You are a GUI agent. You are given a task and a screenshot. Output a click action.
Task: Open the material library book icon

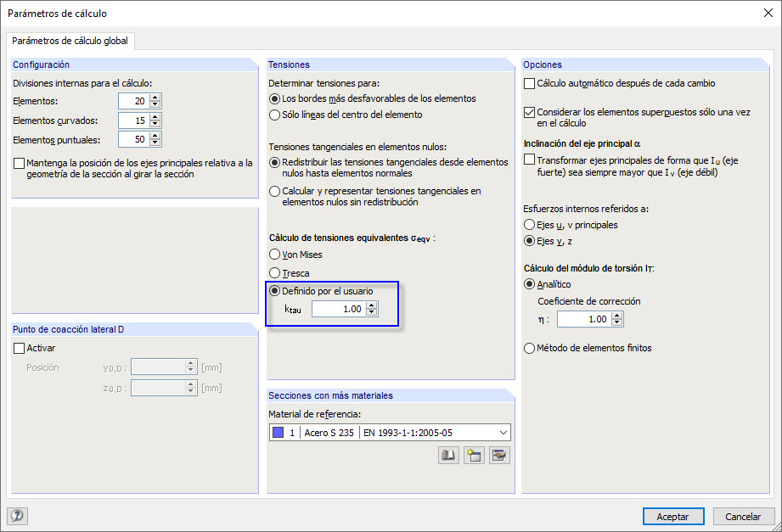448,456
